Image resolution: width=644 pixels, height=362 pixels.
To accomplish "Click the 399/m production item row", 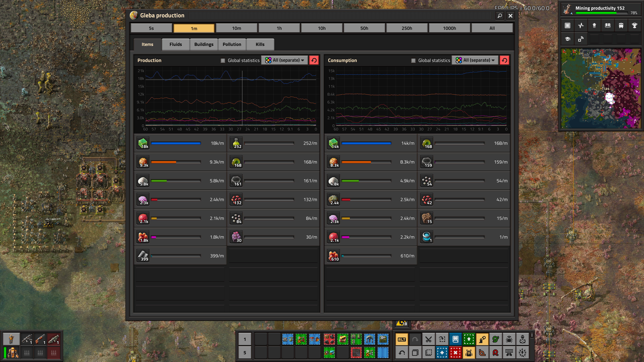I will [x=180, y=256].
